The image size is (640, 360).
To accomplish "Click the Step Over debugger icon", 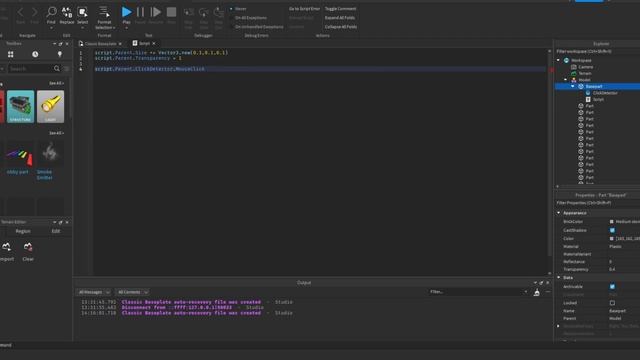I will click(203, 12).
